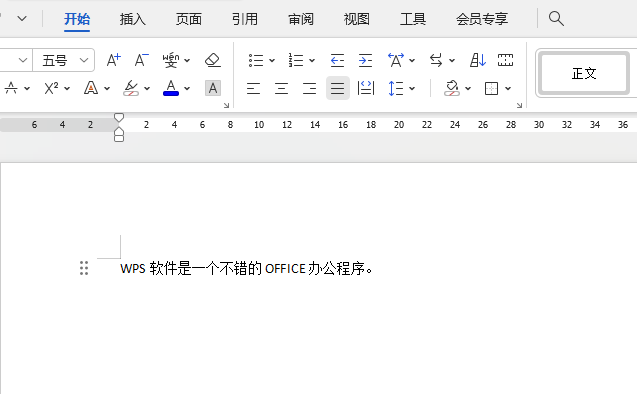The height and width of the screenshot is (394, 637).
Task: Click the left indent ruler marker
Action: (x=119, y=138)
